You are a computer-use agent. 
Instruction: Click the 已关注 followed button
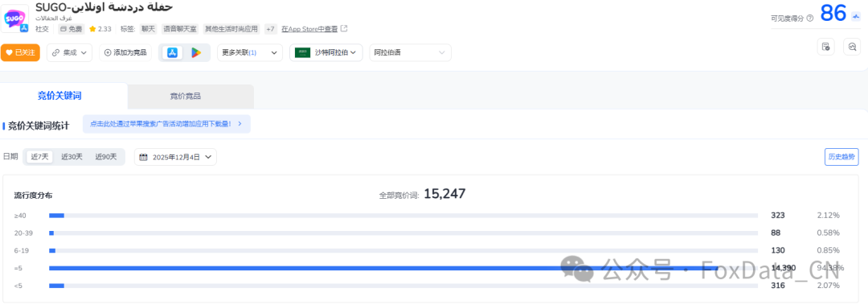pyautogui.click(x=20, y=52)
